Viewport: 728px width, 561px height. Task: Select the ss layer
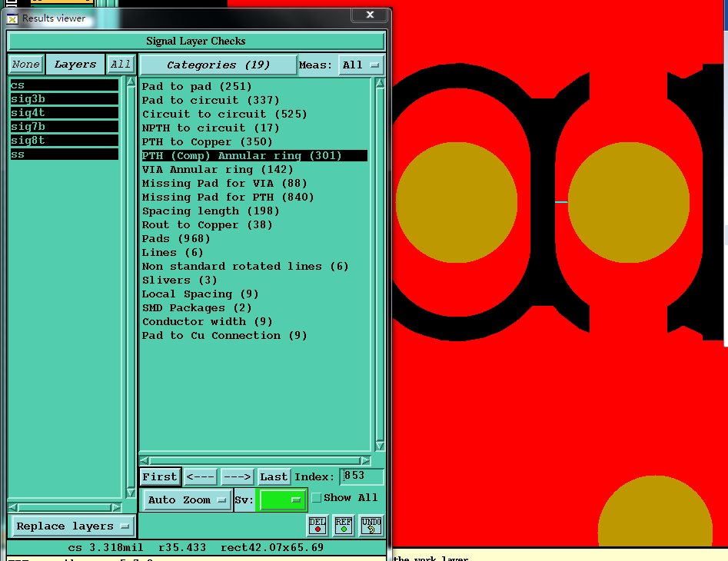(x=64, y=154)
